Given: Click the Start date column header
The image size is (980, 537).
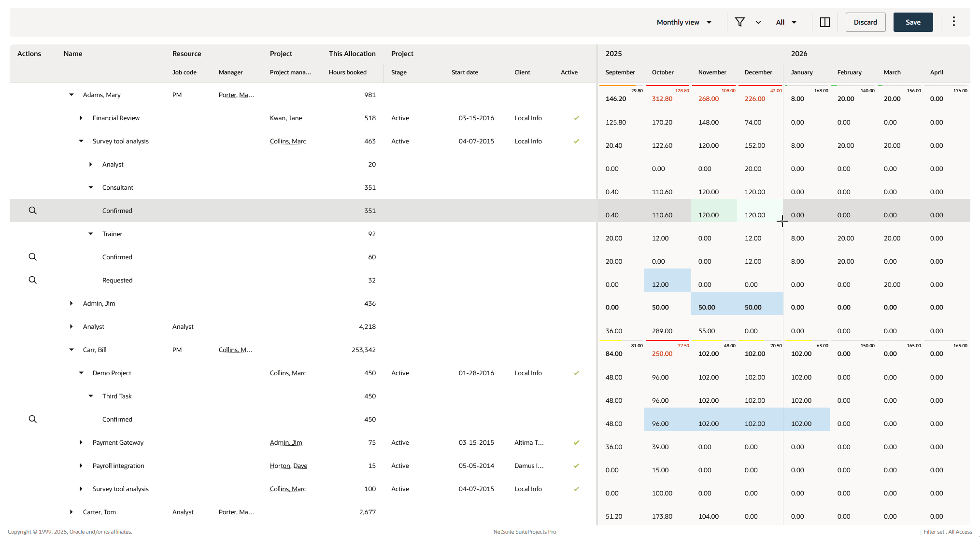Looking at the screenshot, I should click(464, 72).
